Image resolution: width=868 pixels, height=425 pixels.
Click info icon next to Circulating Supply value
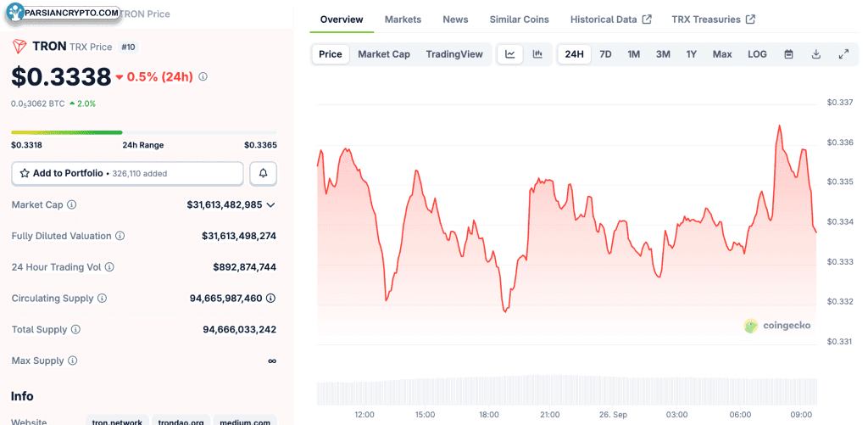270,298
